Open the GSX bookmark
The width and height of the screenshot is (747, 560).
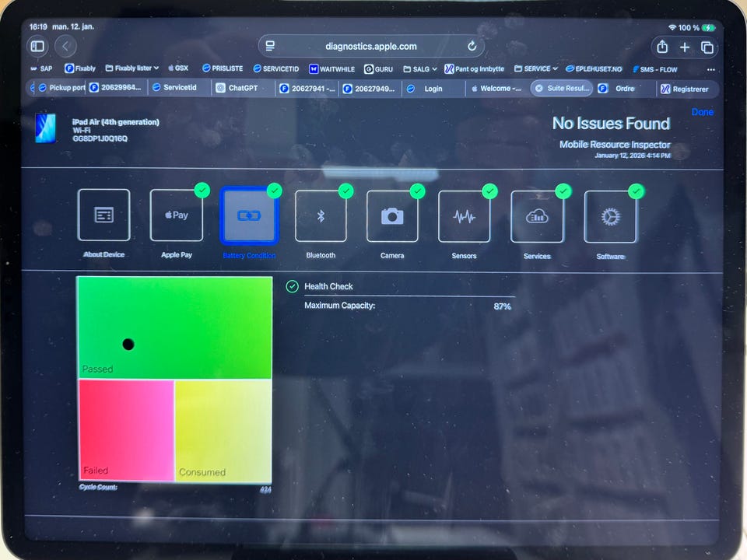click(x=178, y=68)
